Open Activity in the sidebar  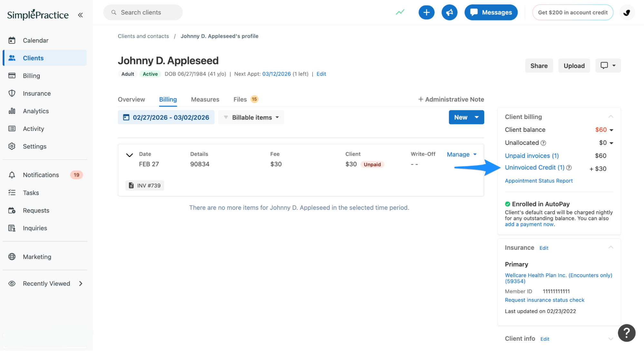click(33, 129)
